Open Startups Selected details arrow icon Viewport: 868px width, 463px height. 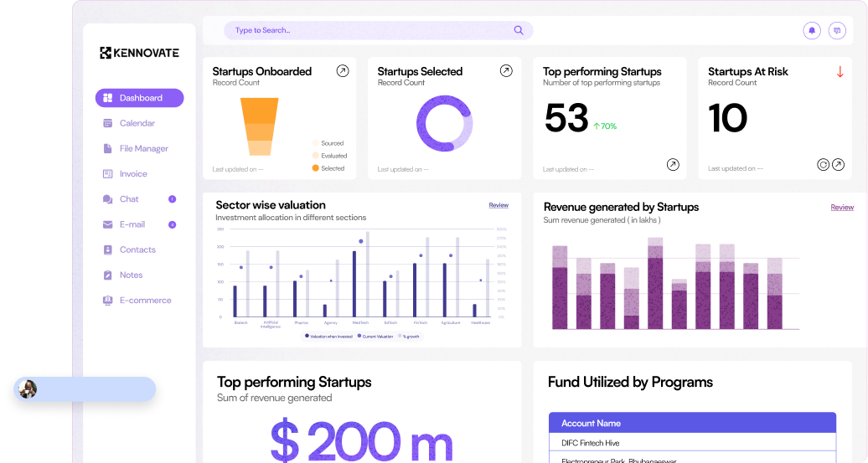coord(506,71)
